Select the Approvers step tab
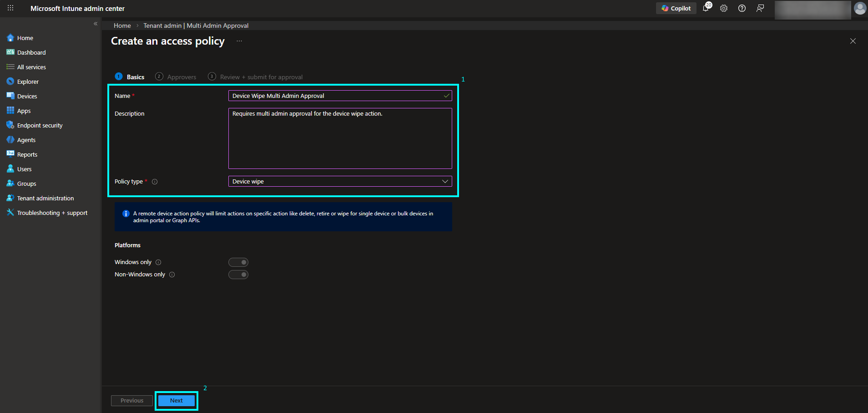Screen dimensions: 868x413 click(x=176, y=77)
